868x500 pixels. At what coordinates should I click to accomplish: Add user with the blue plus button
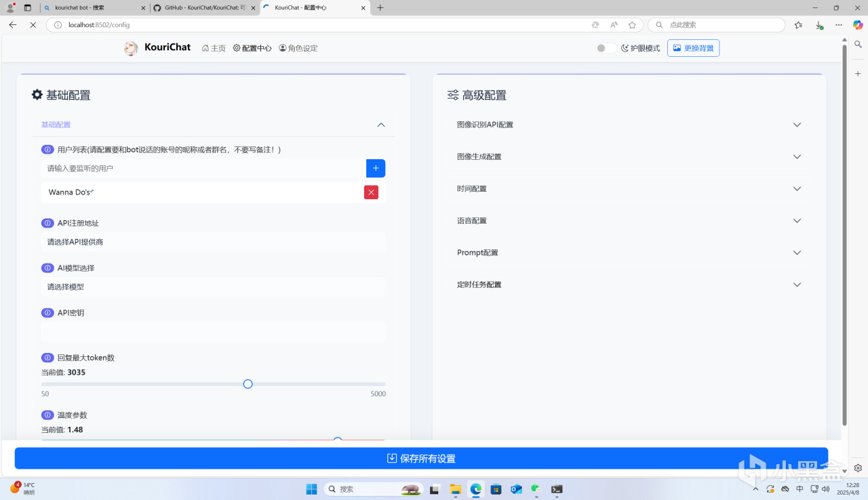coord(376,168)
